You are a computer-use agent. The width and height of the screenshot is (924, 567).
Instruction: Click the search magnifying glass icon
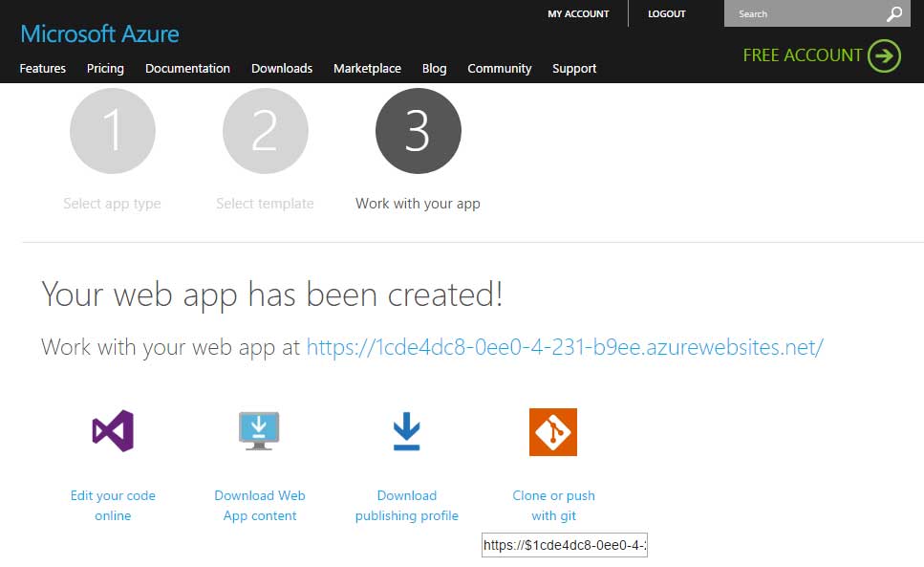point(893,13)
